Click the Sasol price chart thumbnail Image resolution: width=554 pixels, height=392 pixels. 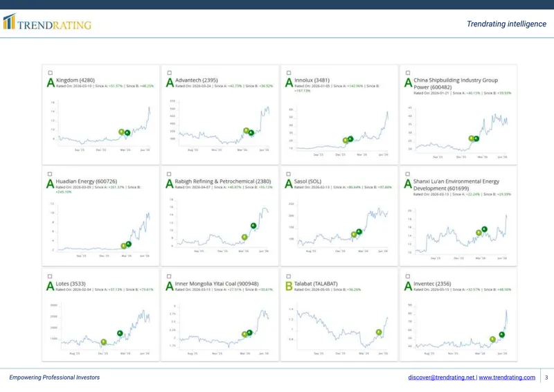pyautogui.click(x=339, y=228)
